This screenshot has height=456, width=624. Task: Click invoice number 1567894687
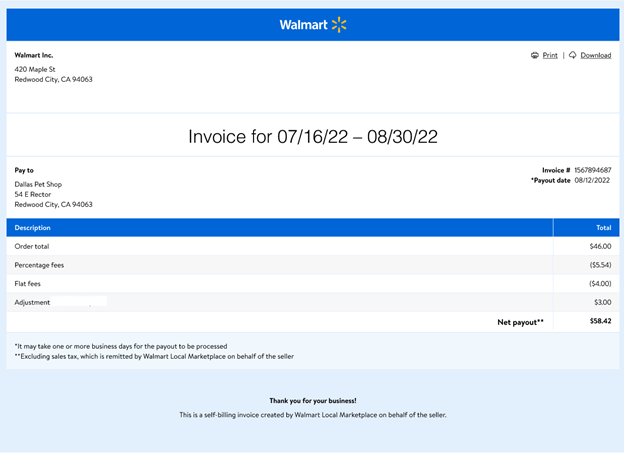593,170
